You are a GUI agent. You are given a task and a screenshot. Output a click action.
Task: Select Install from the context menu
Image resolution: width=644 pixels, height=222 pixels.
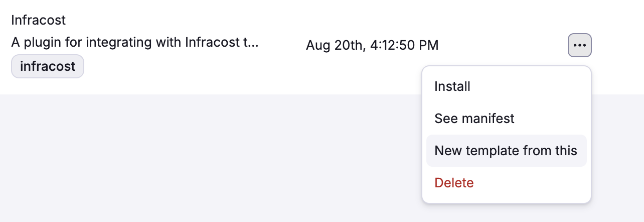click(452, 86)
